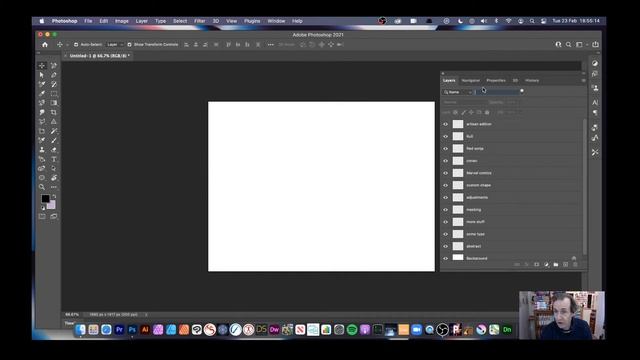This screenshot has width=640, height=360.
Task: Open the workspace switcher dropdown
Action: (x=581, y=44)
